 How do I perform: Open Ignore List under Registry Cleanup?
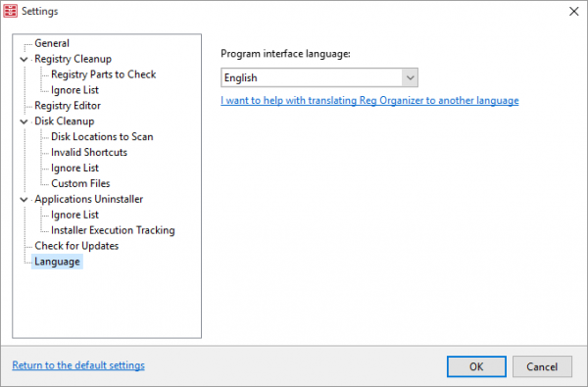click(x=74, y=90)
